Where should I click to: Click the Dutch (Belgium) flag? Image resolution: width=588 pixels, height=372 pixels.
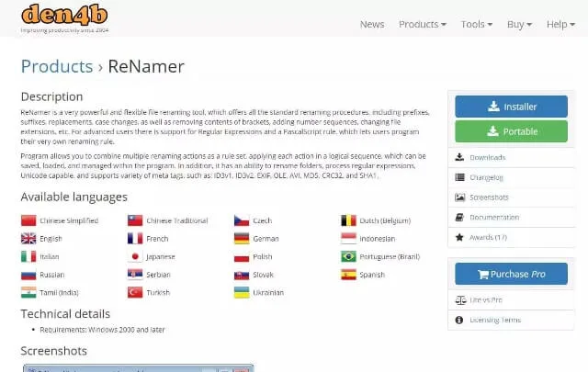(348, 220)
